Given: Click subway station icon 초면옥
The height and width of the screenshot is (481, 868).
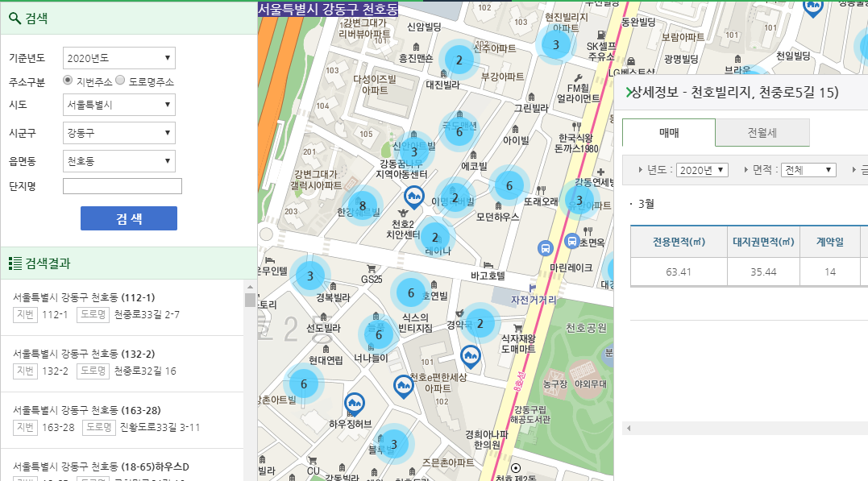Looking at the screenshot, I should [572, 242].
